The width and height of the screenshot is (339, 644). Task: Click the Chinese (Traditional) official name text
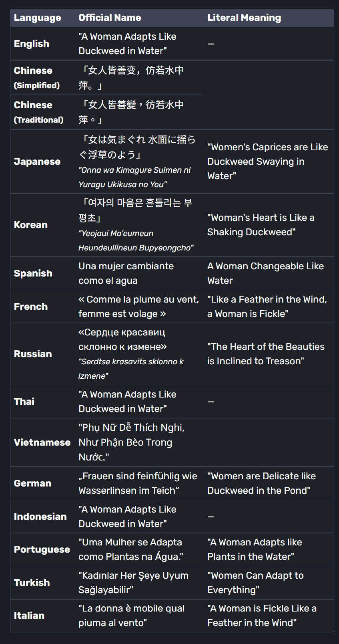click(x=131, y=112)
